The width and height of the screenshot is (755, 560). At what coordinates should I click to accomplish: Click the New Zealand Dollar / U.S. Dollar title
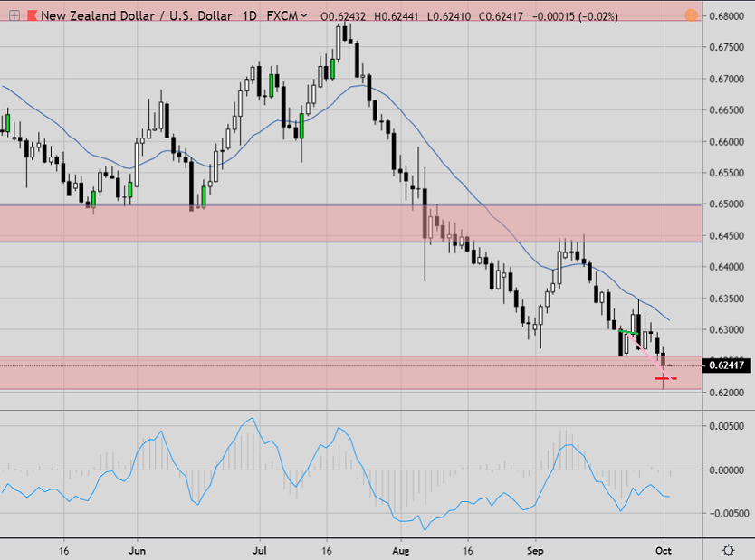137,16
